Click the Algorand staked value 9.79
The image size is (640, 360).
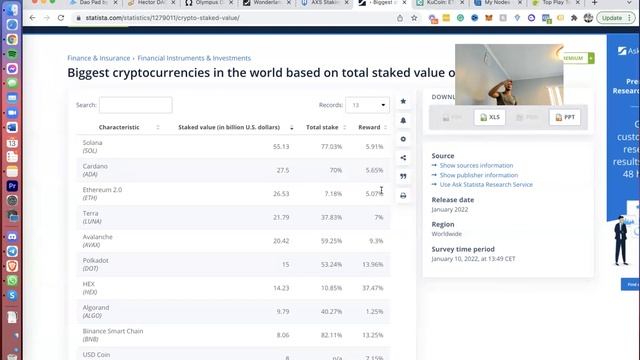283,311
